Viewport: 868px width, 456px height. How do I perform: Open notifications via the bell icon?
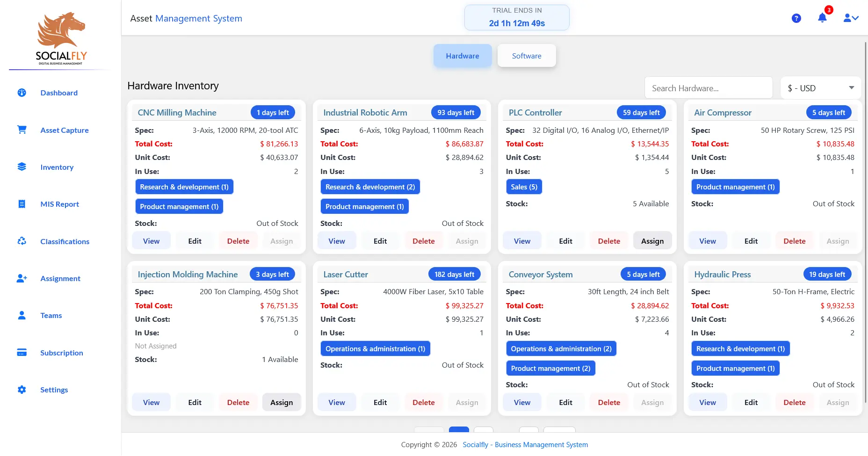tap(822, 18)
